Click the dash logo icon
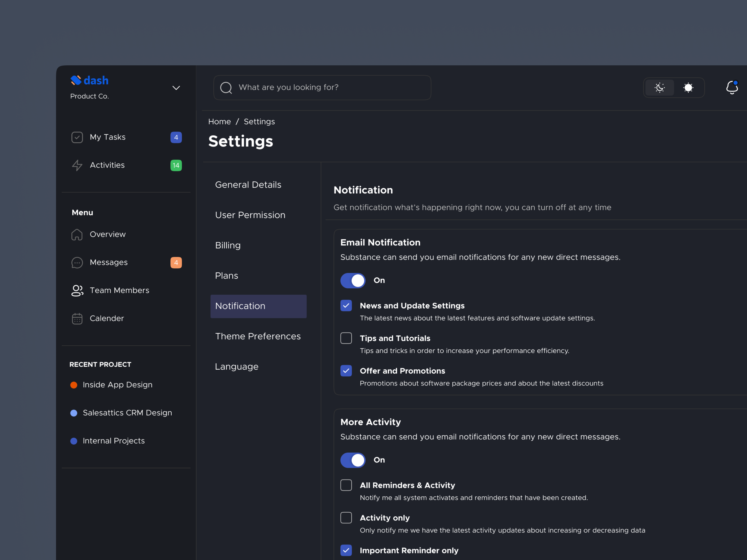This screenshot has width=747, height=560. pos(76,80)
